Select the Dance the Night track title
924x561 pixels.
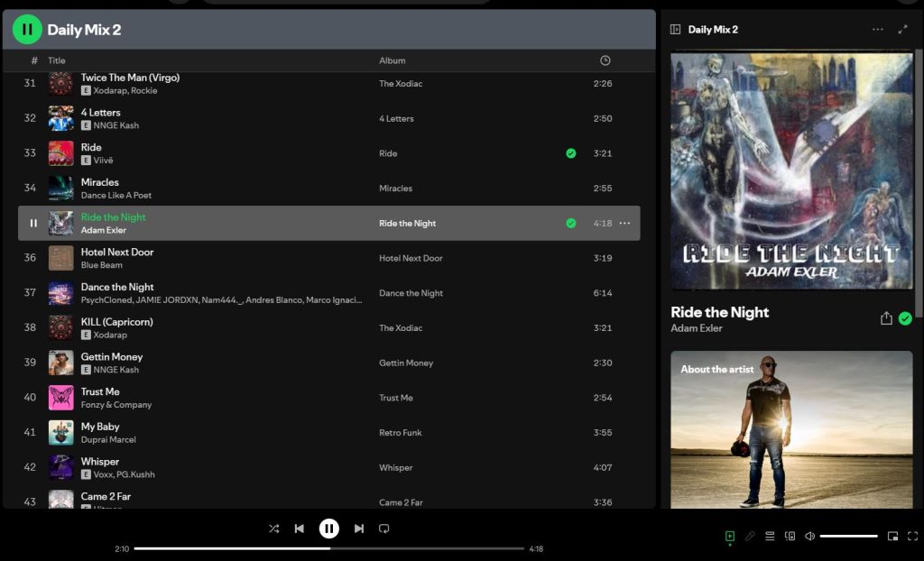click(x=117, y=287)
